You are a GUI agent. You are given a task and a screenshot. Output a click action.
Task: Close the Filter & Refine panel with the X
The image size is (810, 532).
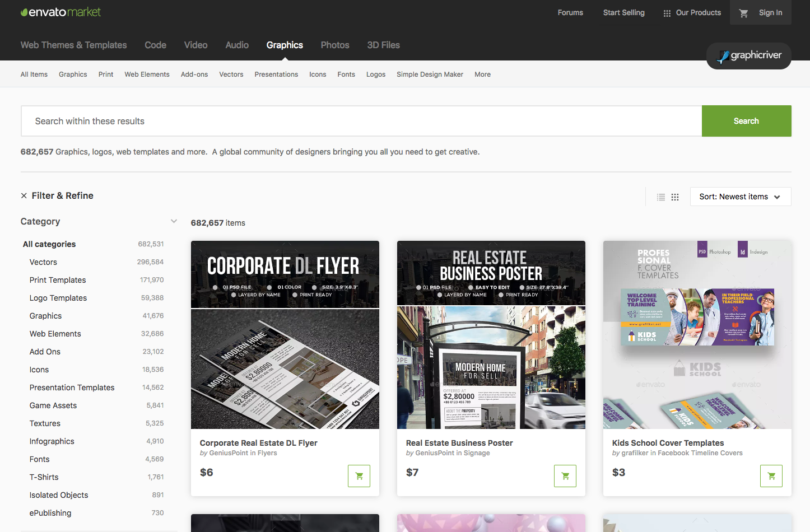24,195
